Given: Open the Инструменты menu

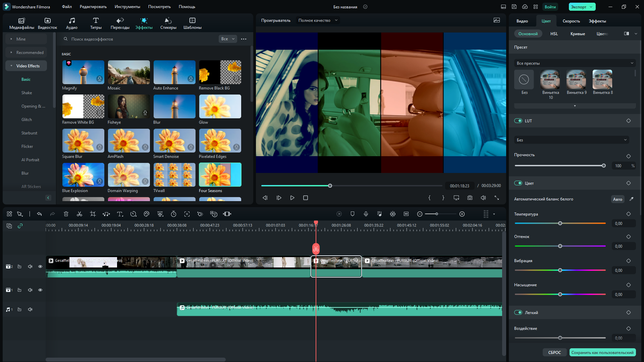Looking at the screenshot, I should [x=127, y=7].
